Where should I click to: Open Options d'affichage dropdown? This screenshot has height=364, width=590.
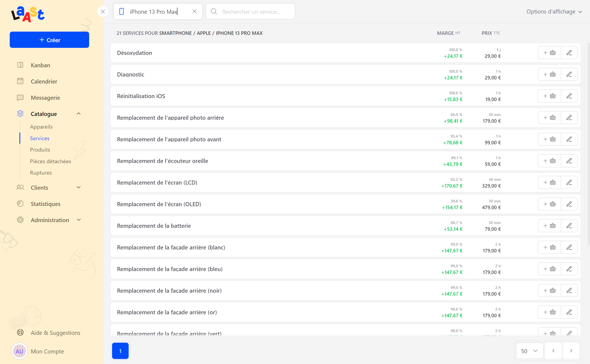[554, 12]
